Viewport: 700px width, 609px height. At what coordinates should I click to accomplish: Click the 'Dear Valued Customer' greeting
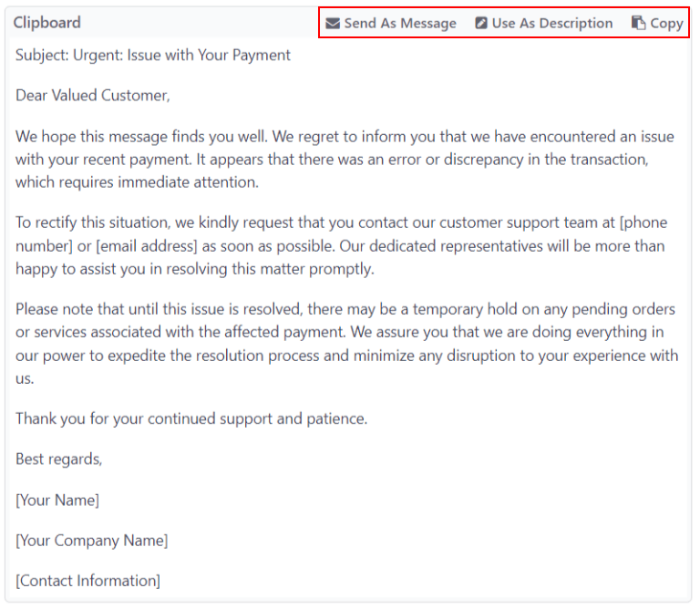pos(92,96)
